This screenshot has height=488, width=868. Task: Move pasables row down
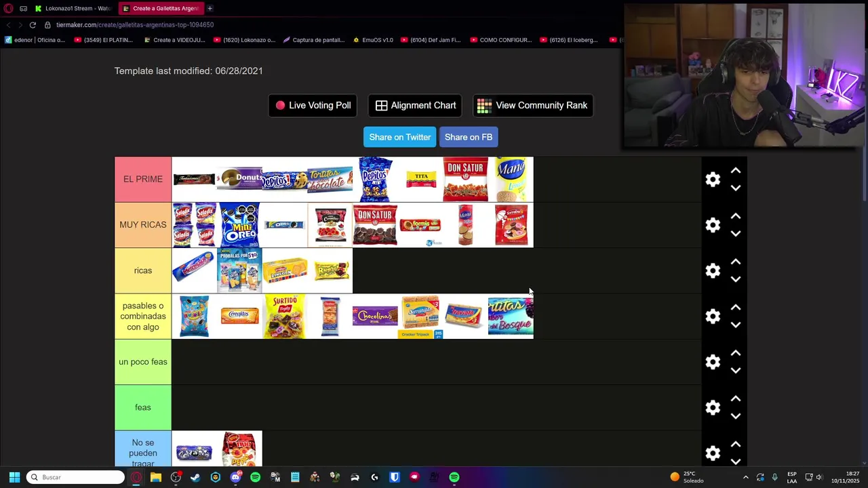736,325
